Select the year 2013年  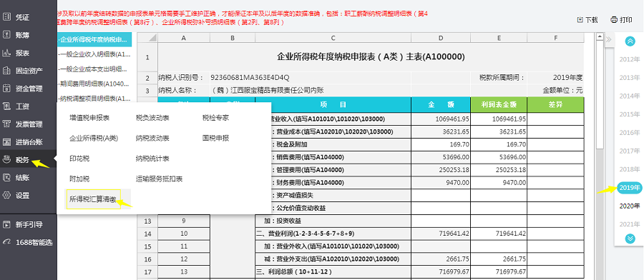click(630, 77)
